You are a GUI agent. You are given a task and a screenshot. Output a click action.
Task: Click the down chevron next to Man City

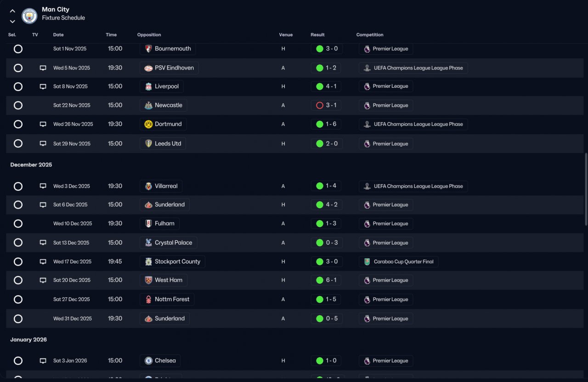(12, 21)
